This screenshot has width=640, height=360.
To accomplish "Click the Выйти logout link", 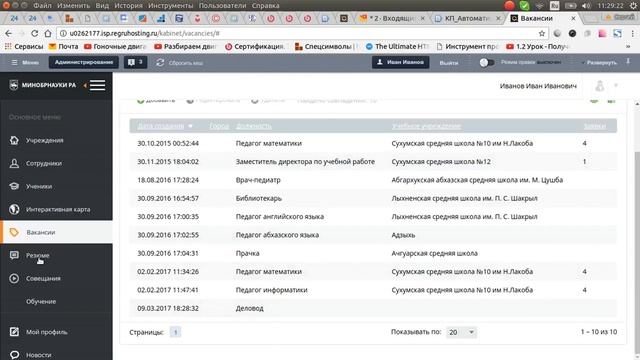I will pos(449,63).
